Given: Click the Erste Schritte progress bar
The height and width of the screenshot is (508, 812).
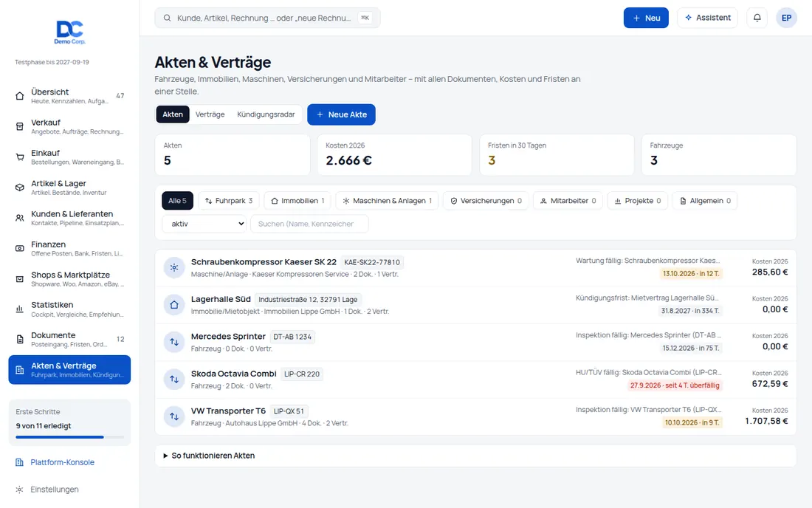Looking at the screenshot, I should (69, 437).
